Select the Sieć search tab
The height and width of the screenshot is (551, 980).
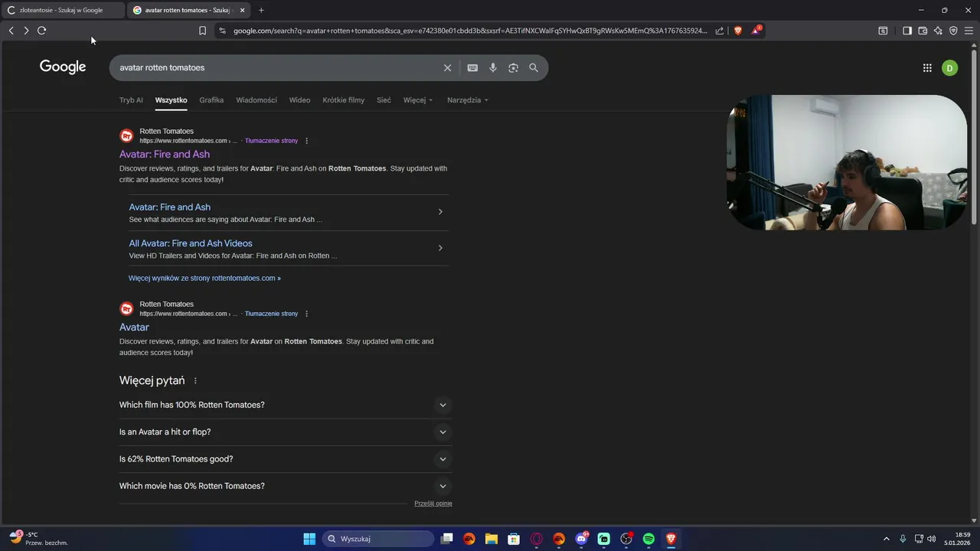coord(384,100)
